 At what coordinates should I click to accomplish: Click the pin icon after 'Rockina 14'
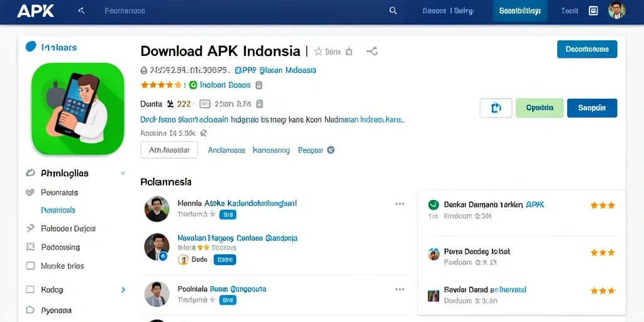coord(203,133)
